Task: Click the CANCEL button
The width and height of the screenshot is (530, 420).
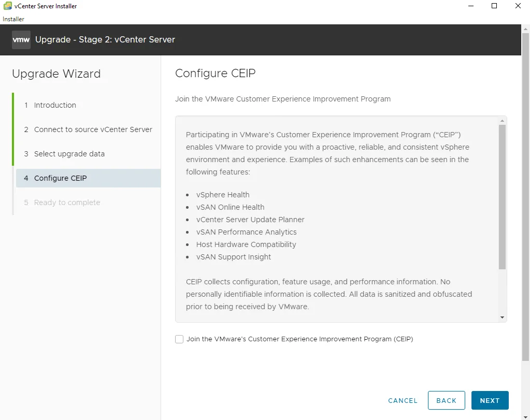Action: (403, 400)
